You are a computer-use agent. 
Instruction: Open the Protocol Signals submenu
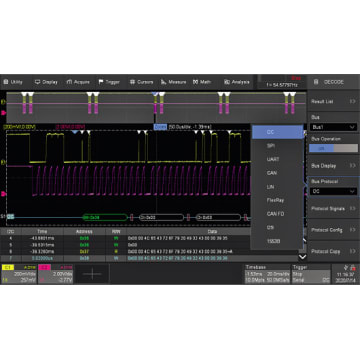tap(333, 208)
